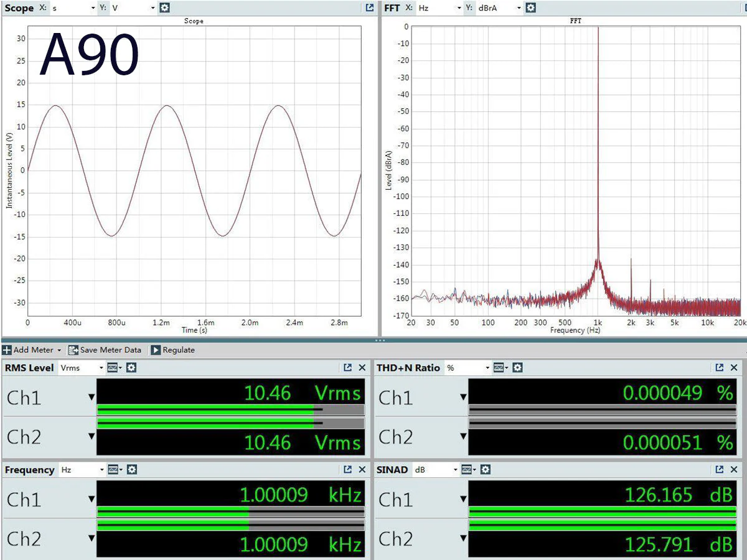747x560 pixels.
Task: Click the 0.000051 % THD+N reading
Action: pos(678,442)
